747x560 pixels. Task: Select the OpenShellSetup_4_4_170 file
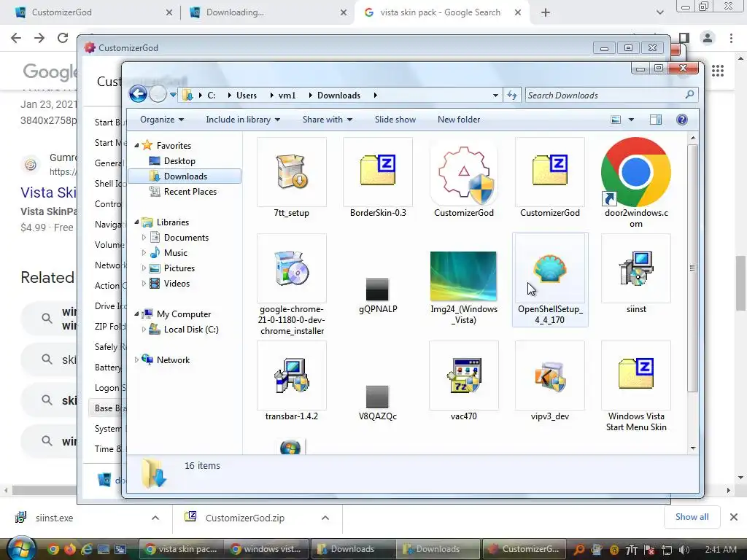click(x=550, y=279)
